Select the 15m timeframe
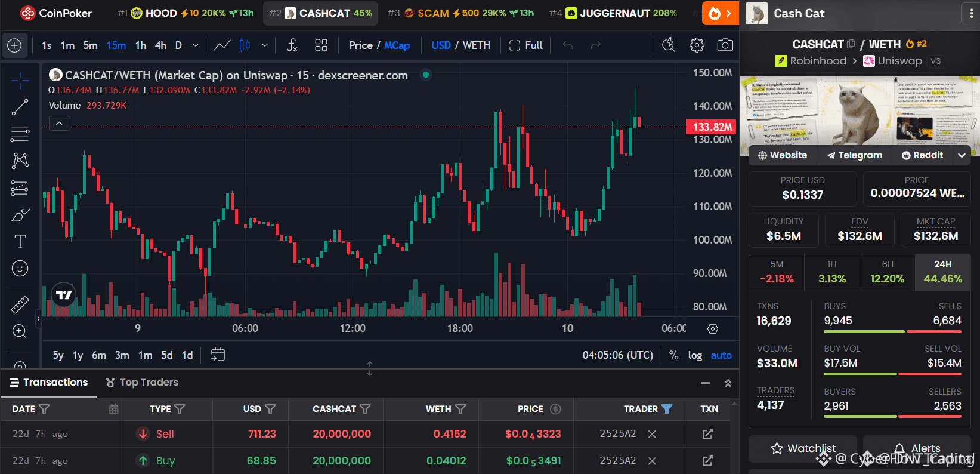The height and width of the screenshot is (474, 980). [x=116, y=45]
